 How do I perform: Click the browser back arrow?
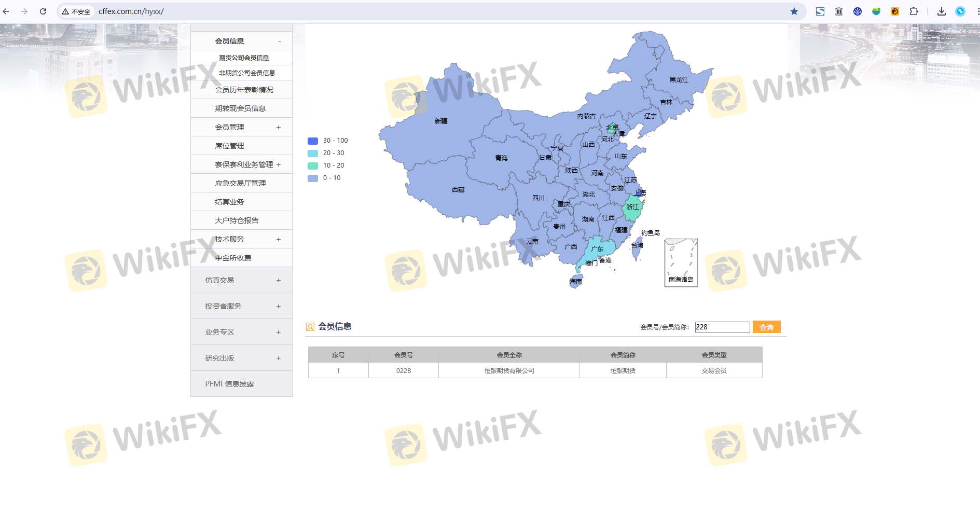[x=6, y=11]
